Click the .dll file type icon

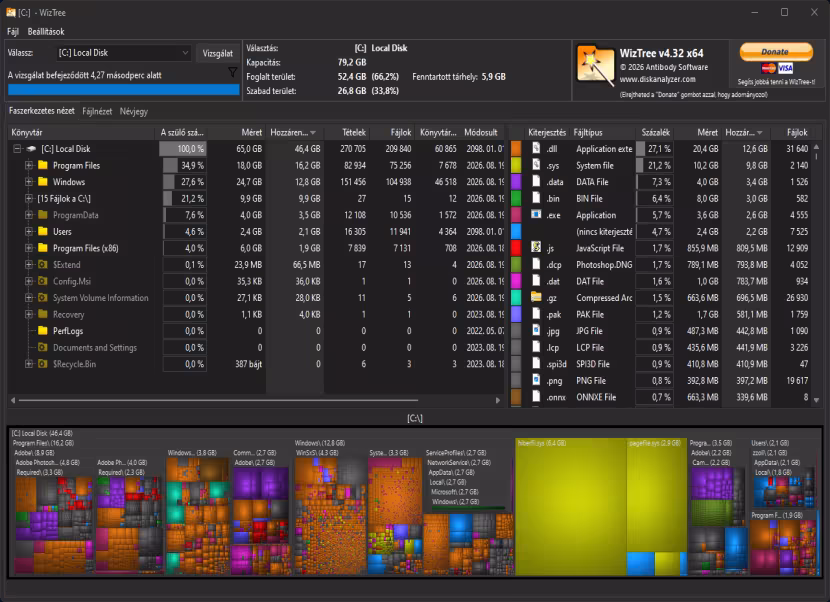click(536, 148)
